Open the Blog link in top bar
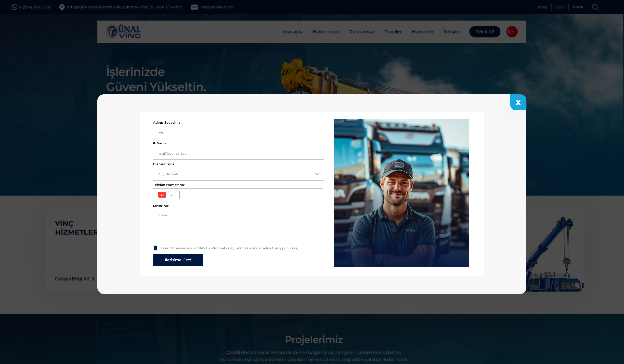624x364 pixels. tap(542, 7)
